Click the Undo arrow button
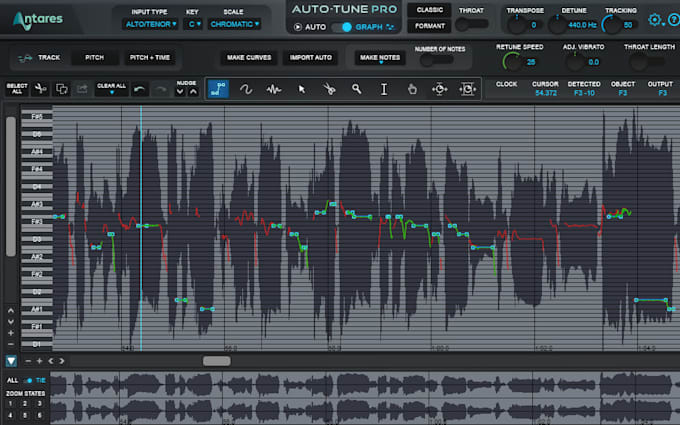Screen dimensions: 680x425 (139, 89)
